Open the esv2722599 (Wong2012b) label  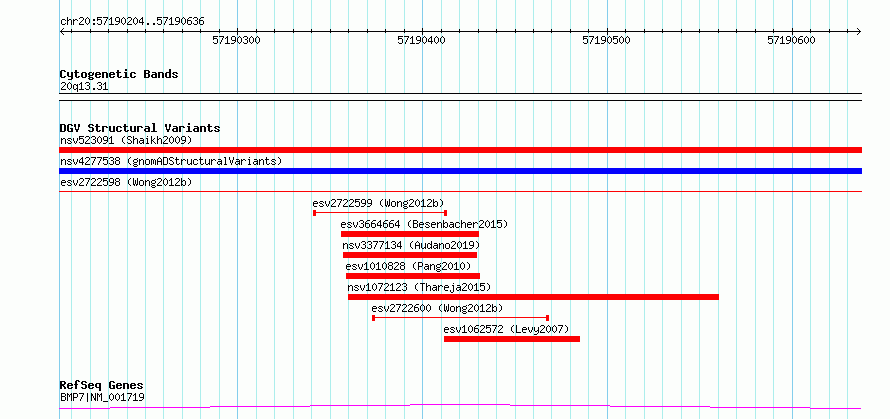tap(378, 203)
